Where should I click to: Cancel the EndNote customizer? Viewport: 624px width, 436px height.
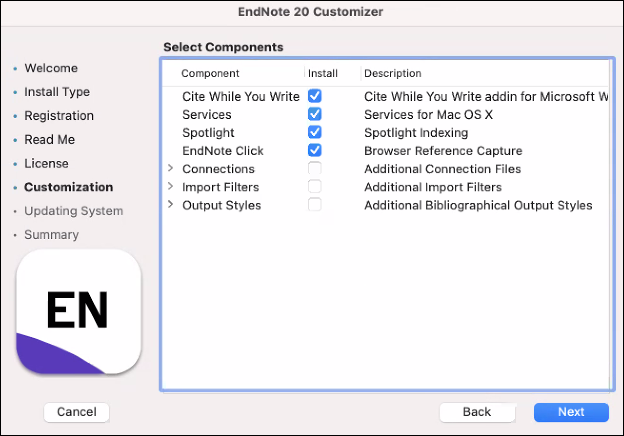point(76,412)
